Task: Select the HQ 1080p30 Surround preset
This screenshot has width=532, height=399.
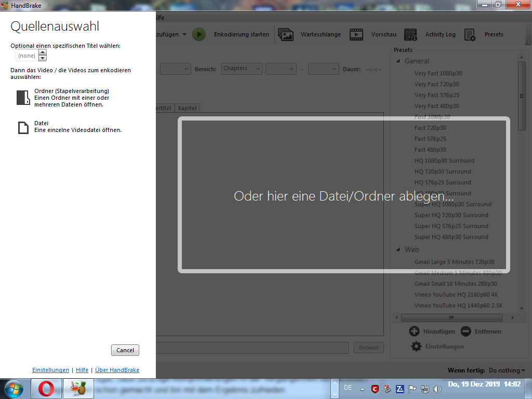Action: [445, 161]
